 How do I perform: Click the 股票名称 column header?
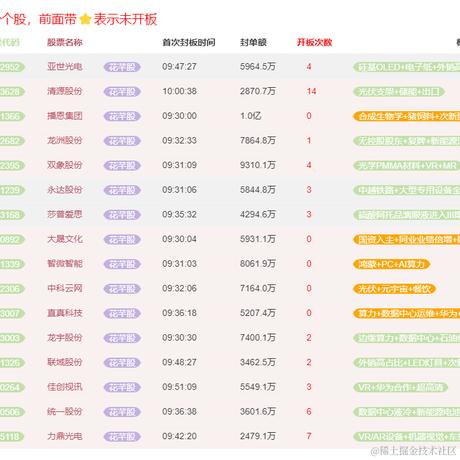coord(65,42)
